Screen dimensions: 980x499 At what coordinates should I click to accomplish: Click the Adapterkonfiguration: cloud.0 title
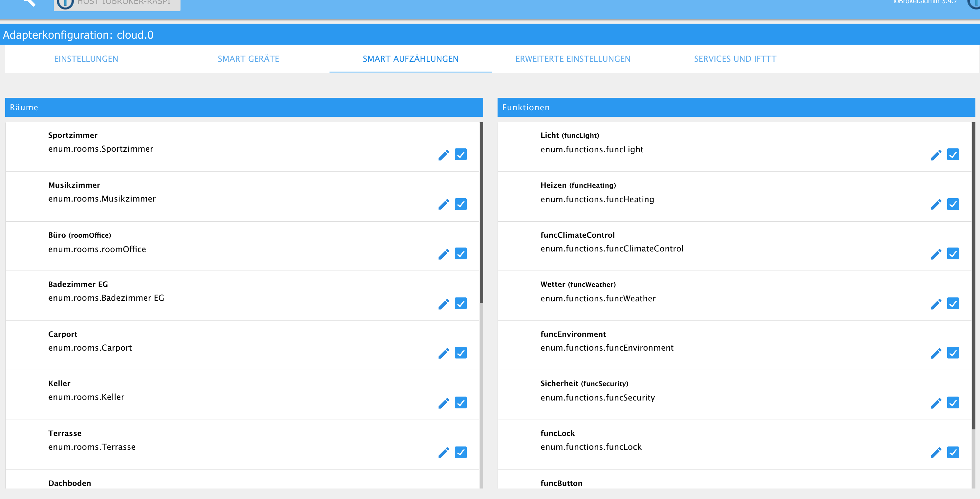(78, 35)
